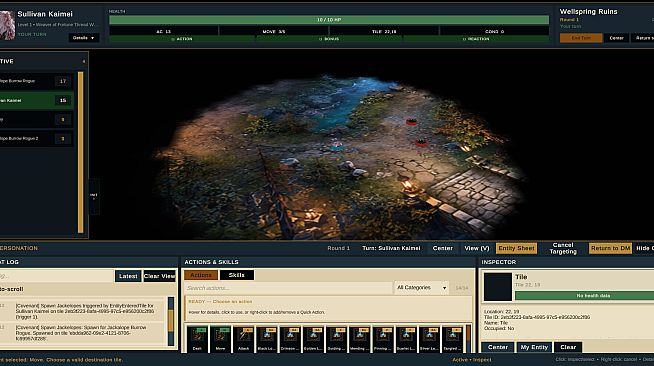Click the green 10 / 10 HP health bar
The width and height of the screenshot is (654, 366).
click(x=329, y=20)
